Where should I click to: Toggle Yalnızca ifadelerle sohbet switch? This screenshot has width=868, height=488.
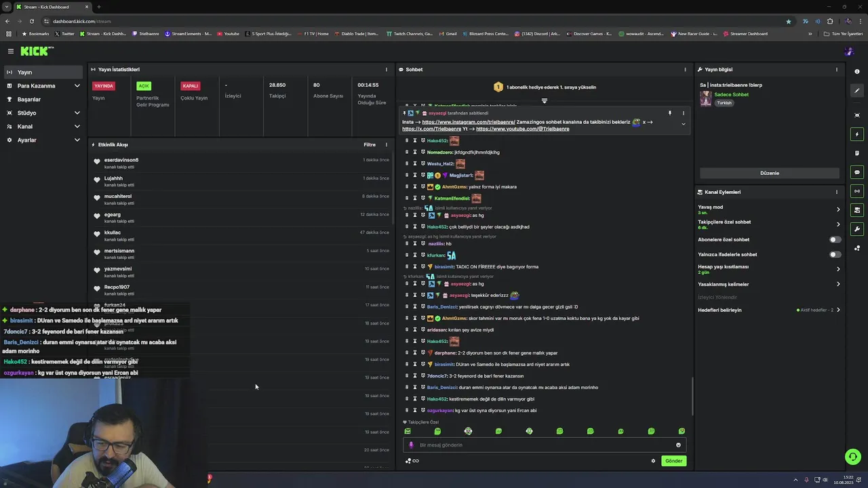(835, 254)
